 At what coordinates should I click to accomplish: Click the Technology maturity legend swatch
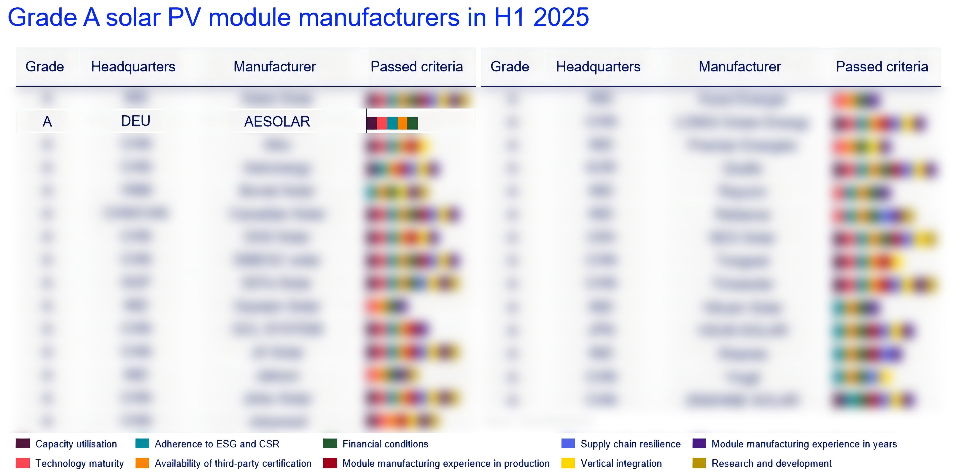[23, 463]
